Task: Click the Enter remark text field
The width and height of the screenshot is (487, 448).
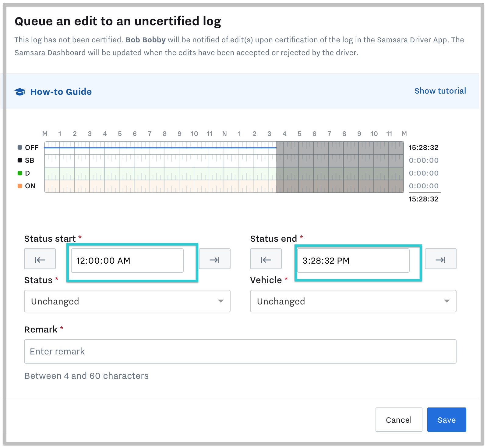Action: (x=240, y=351)
